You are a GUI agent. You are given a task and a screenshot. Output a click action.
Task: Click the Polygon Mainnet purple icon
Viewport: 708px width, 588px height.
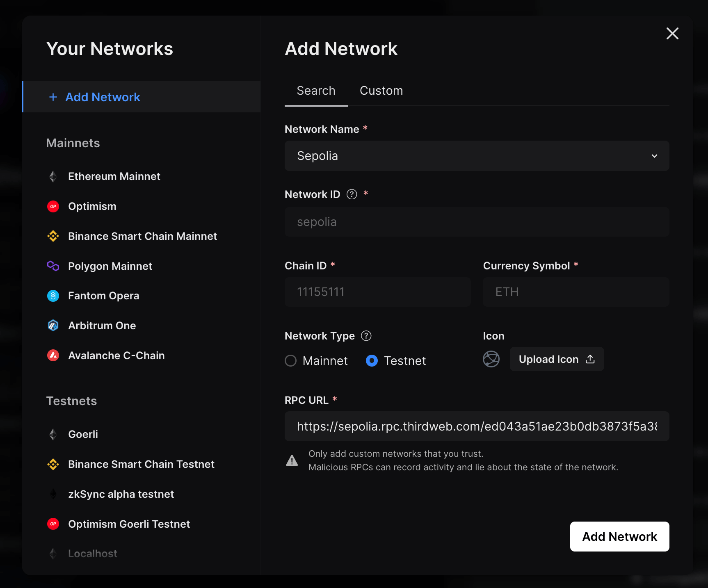pos(53,266)
